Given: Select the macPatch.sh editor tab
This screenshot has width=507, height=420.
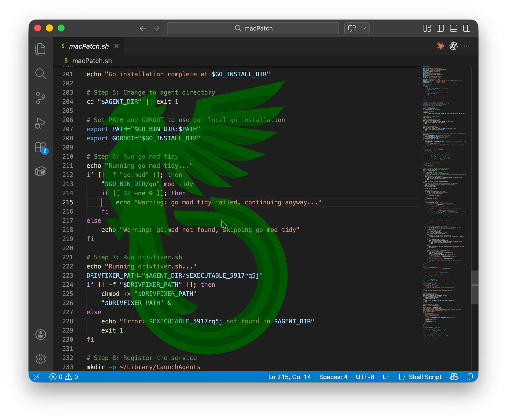Looking at the screenshot, I should (89, 46).
